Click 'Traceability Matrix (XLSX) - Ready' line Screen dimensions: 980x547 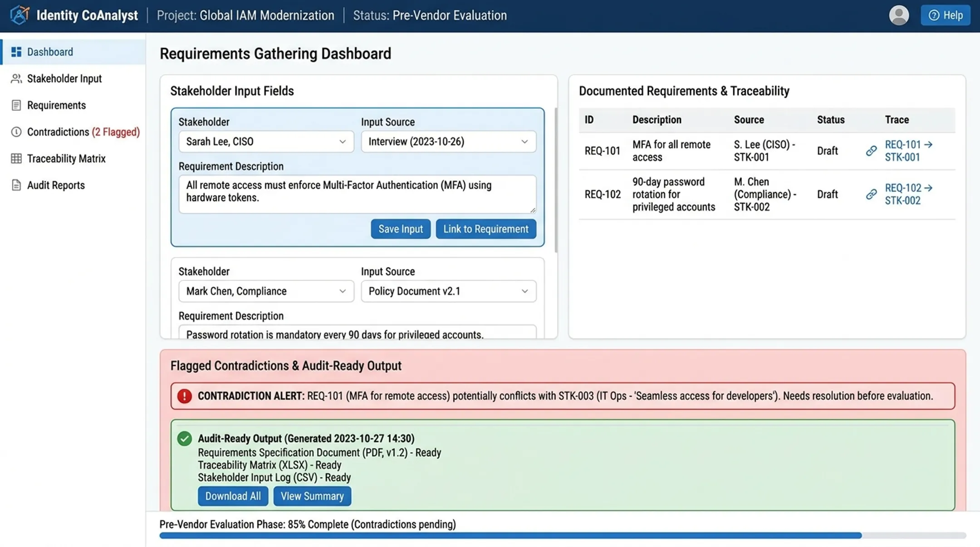coord(269,465)
